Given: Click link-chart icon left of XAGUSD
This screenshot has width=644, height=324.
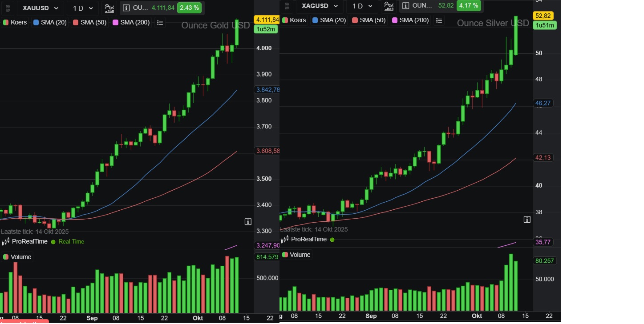Looking at the screenshot, I should [287, 6].
